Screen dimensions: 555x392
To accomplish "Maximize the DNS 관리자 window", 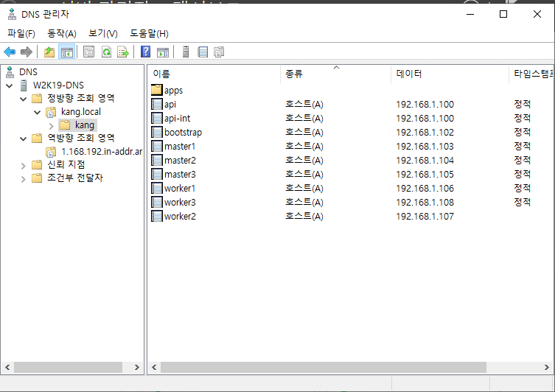I will pos(503,14).
